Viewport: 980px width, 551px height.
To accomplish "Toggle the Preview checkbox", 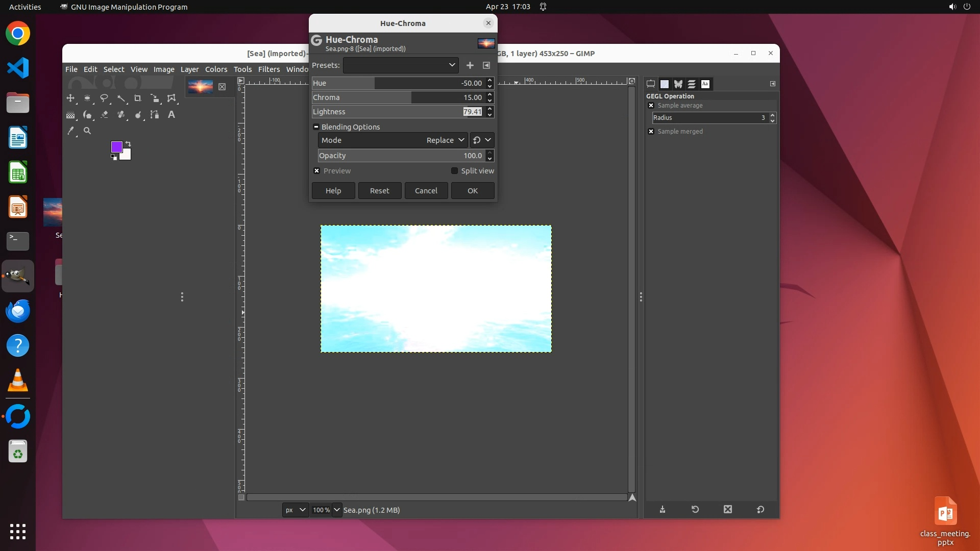I will (317, 171).
